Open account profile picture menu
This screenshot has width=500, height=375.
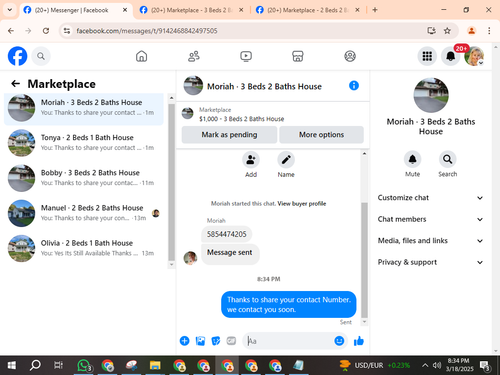coord(474,56)
